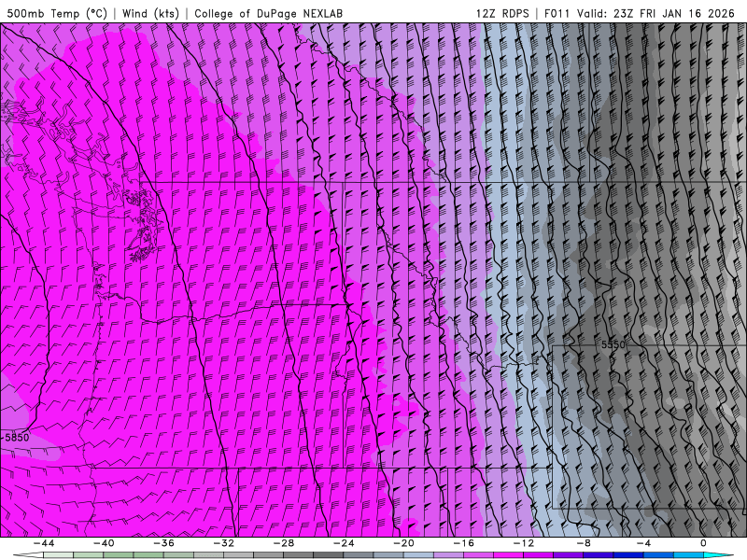This screenshot has width=747, height=560.
Task: Click the -20 colorbar label
Action: point(403,543)
